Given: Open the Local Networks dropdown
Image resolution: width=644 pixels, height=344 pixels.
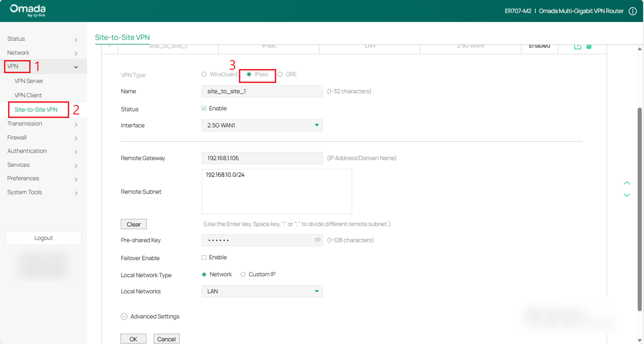Looking at the screenshot, I should pyautogui.click(x=317, y=291).
